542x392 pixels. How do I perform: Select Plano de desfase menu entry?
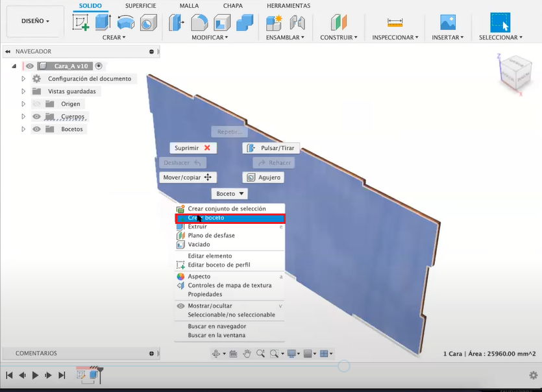tap(230, 236)
